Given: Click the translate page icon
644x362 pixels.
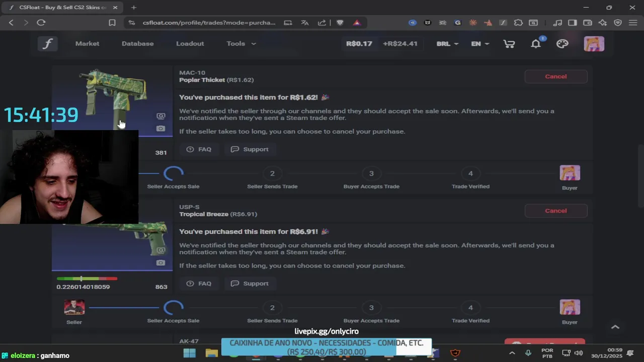Looking at the screenshot, I should pos(304,23).
